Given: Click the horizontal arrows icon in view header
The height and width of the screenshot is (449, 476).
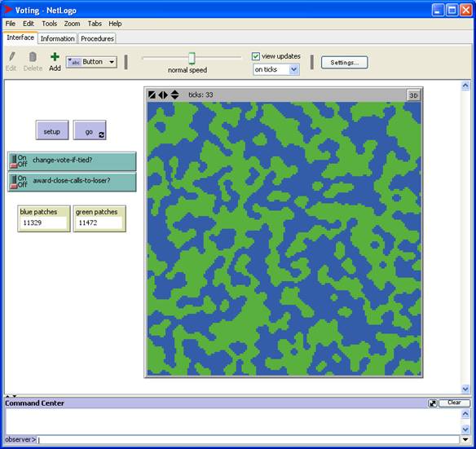Looking at the screenshot, I should [163, 95].
